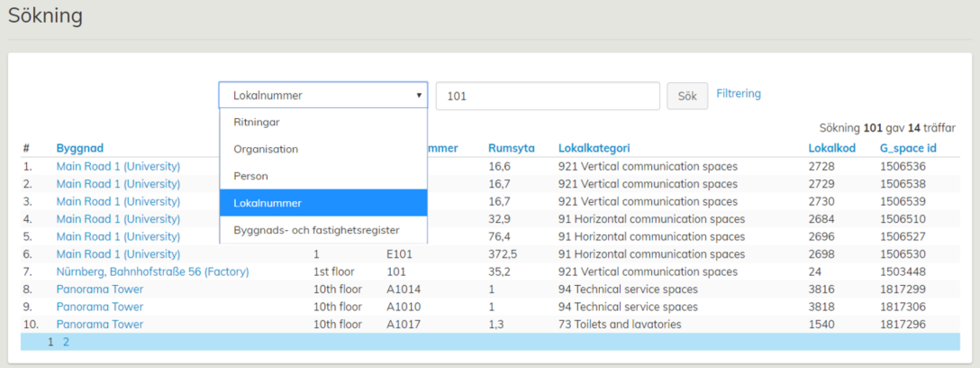Sort by the Rumsyta column header
This screenshot has height=368, width=980.
point(511,148)
